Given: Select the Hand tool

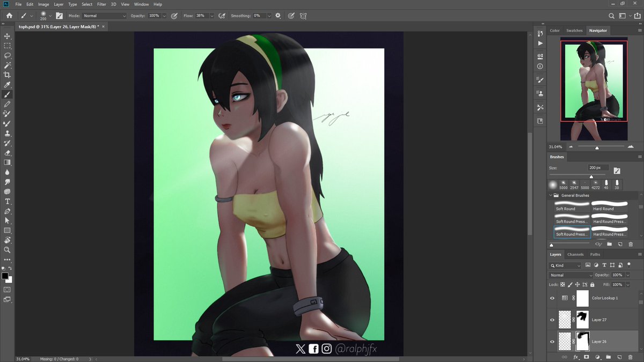Looking at the screenshot, I should tap(8, 240).
